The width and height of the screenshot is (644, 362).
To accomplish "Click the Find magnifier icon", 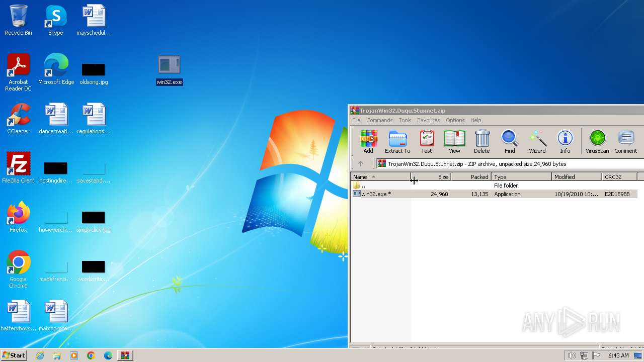I will click(x=510, y=142).
